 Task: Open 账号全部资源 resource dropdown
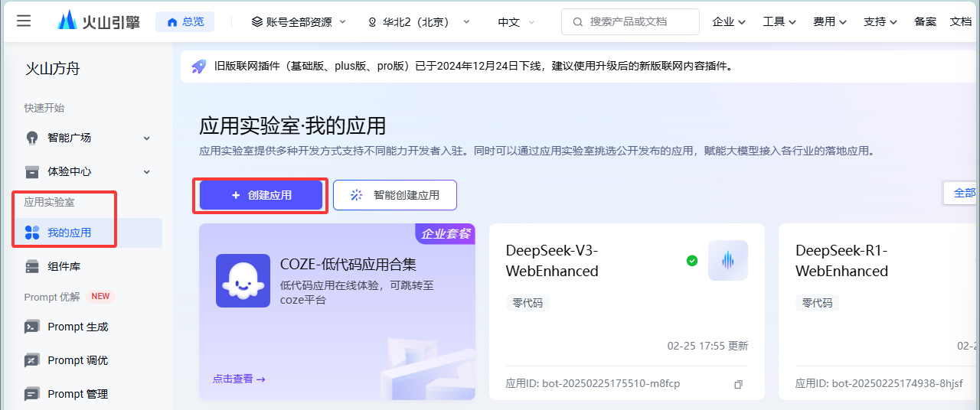[x=299, y=22]
